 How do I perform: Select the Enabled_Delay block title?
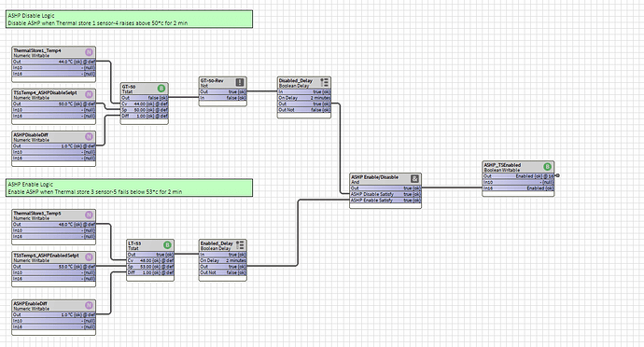(217, 243)
